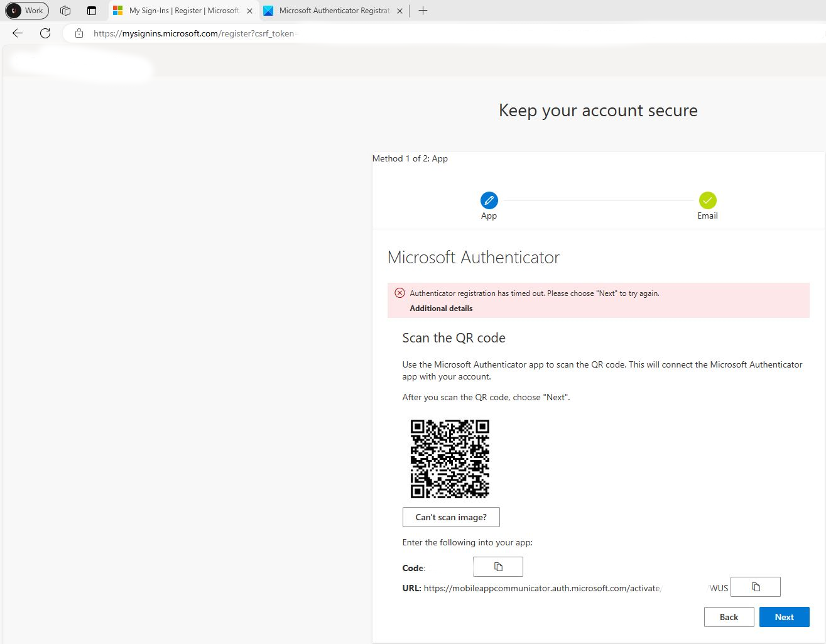
Task: Click the Email step label
Action: pyautogui.click(x=707, y=216)
